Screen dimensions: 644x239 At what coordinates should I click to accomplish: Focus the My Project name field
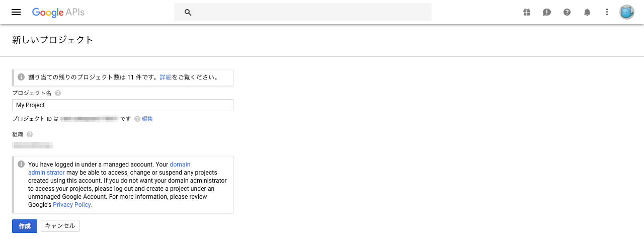123,105
